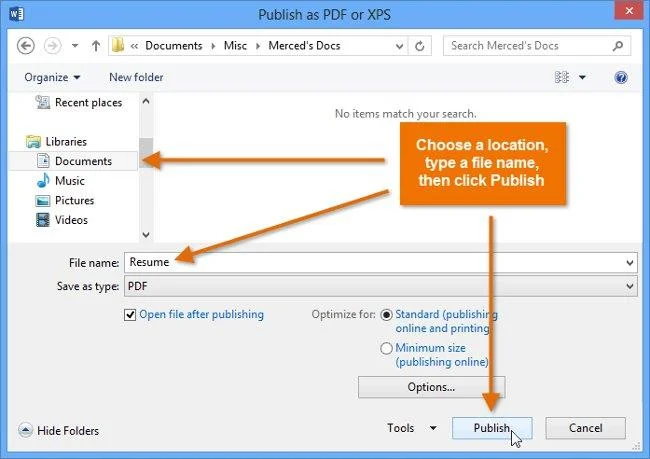Click navigation pane scroll down arrow
The image size is (650, 459).
pos(146,235)
